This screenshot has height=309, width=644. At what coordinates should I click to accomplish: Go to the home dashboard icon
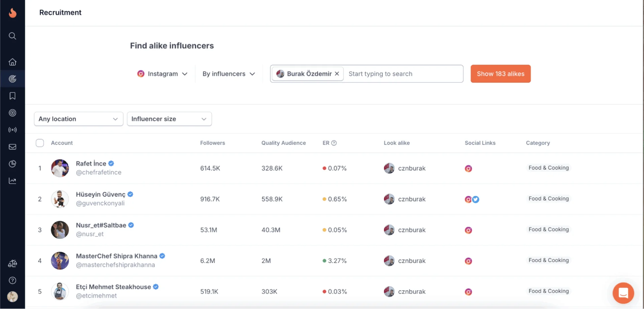point(12,62)
